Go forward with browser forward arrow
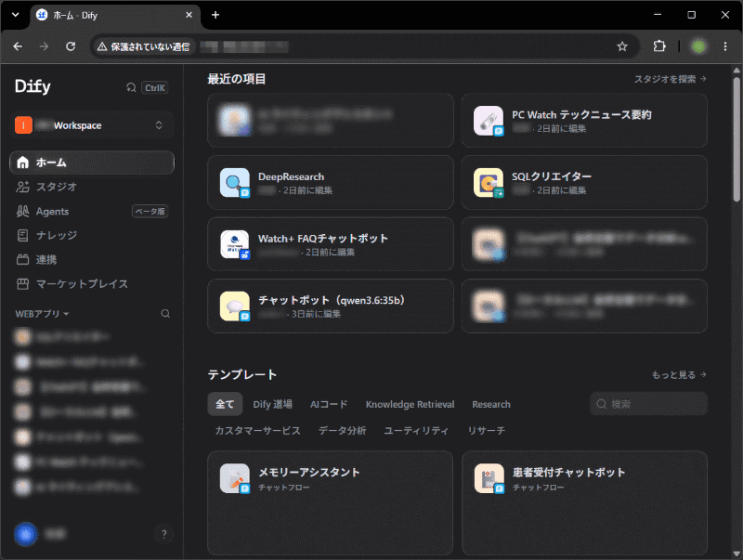The height and width of the screenshot is (560, 743). click(44, 46)
